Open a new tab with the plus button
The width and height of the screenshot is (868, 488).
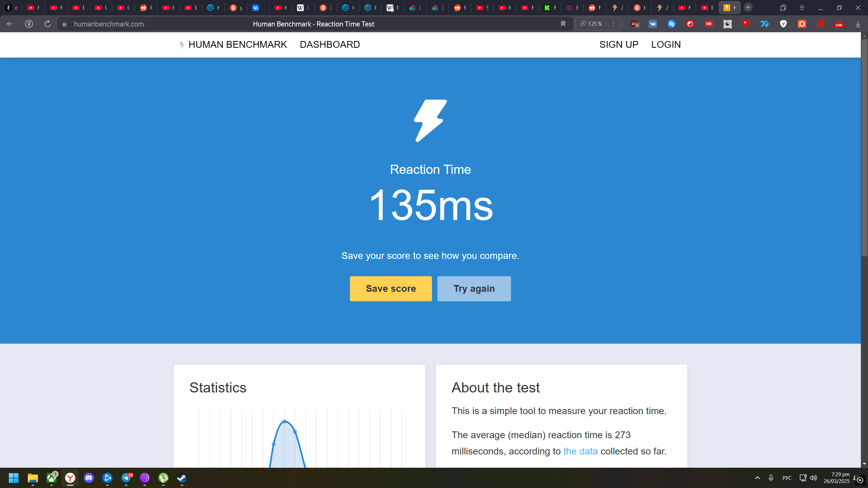[748, 7]
